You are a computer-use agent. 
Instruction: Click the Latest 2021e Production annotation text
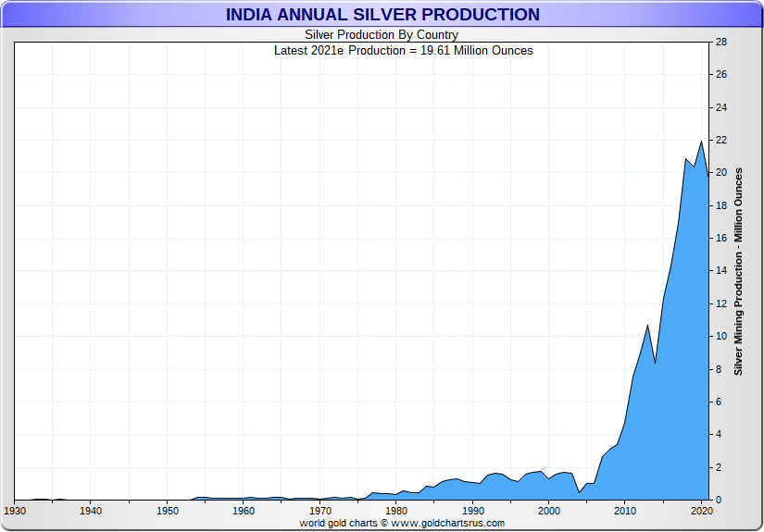pyautogui.click(x=404, y=51)
